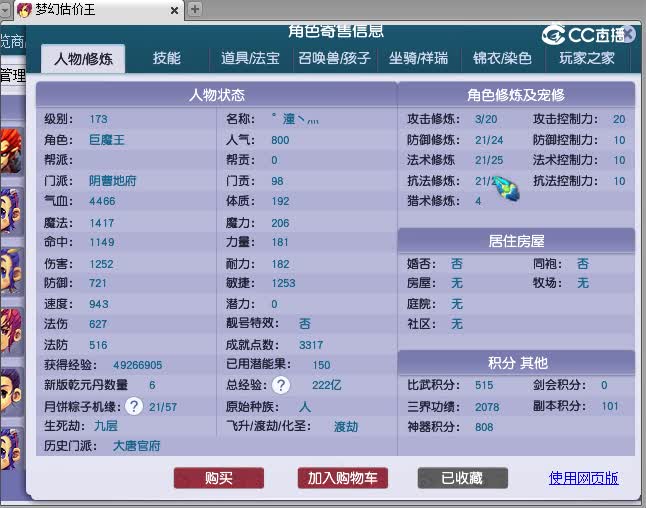
Task: Click the help icon beside 总经验
Action: 281,385
